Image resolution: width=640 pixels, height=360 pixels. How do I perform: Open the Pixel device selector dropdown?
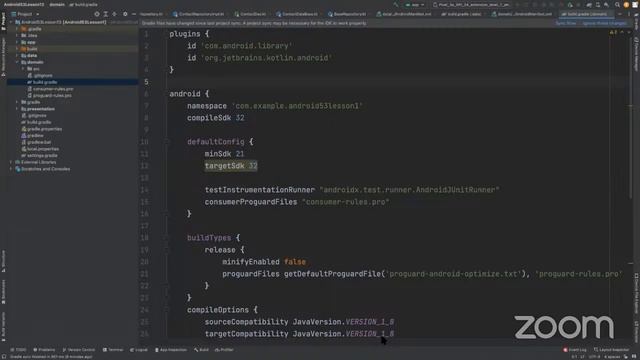point(471,5)
